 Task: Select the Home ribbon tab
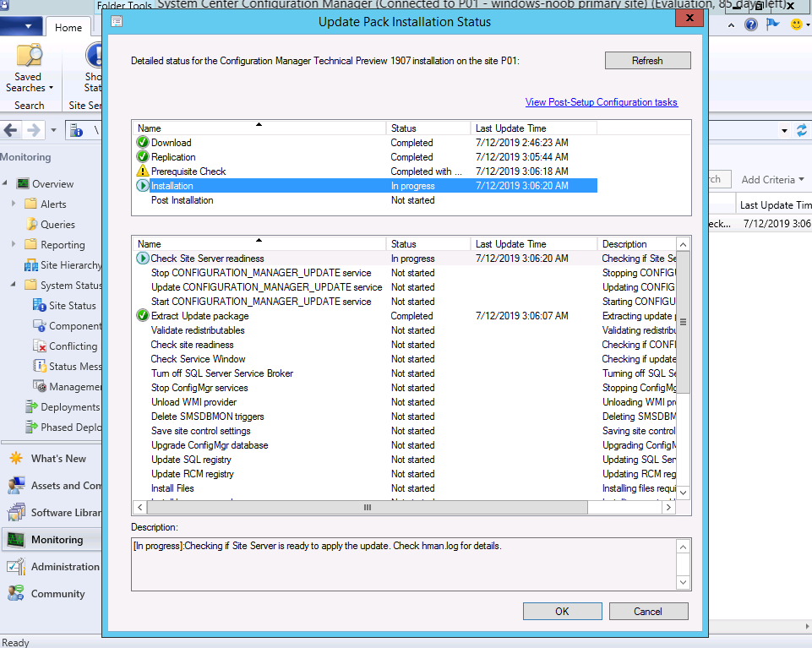pyautogui.click(x=68, y=27)
